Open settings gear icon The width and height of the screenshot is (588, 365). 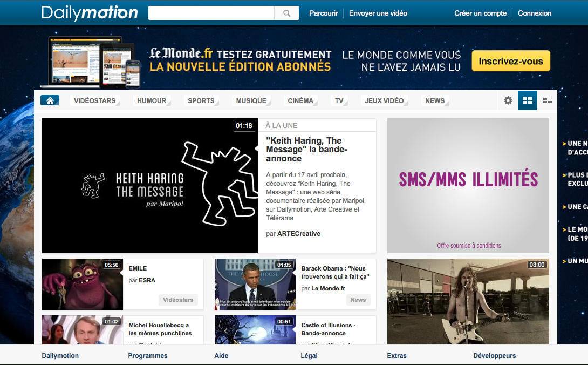[508, 100]
